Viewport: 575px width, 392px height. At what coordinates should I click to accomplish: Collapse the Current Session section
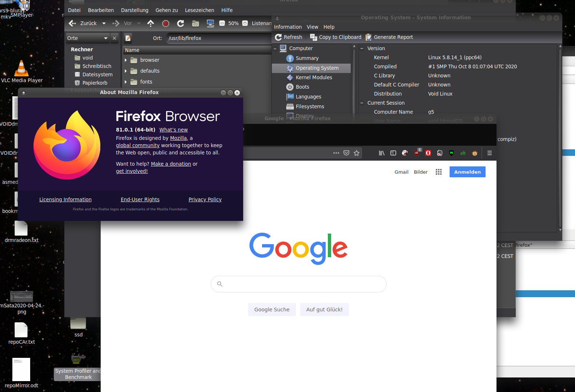coord(362,103)
